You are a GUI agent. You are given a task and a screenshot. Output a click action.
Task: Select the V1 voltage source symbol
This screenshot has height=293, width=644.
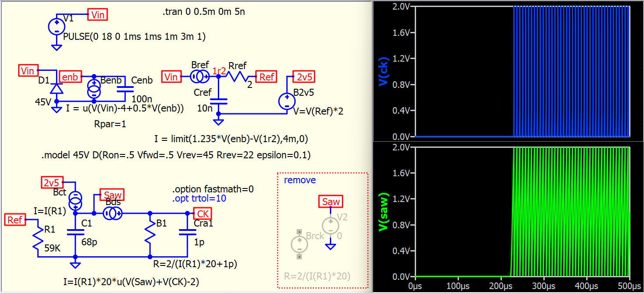pos(56,26)
